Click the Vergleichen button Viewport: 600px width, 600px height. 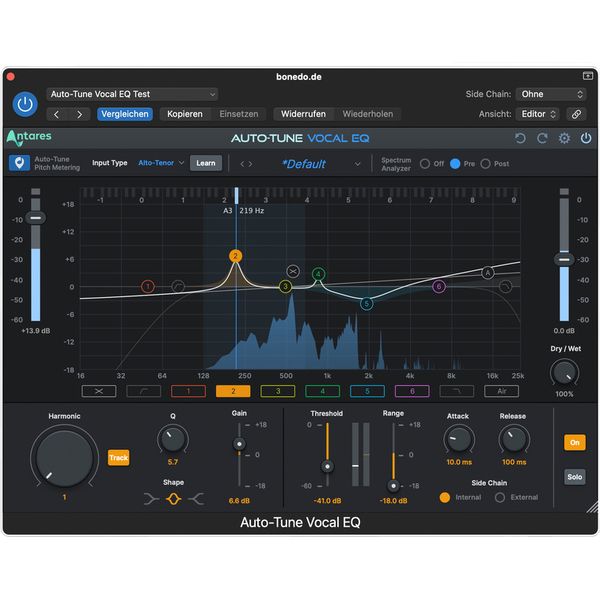coord(125,114)
